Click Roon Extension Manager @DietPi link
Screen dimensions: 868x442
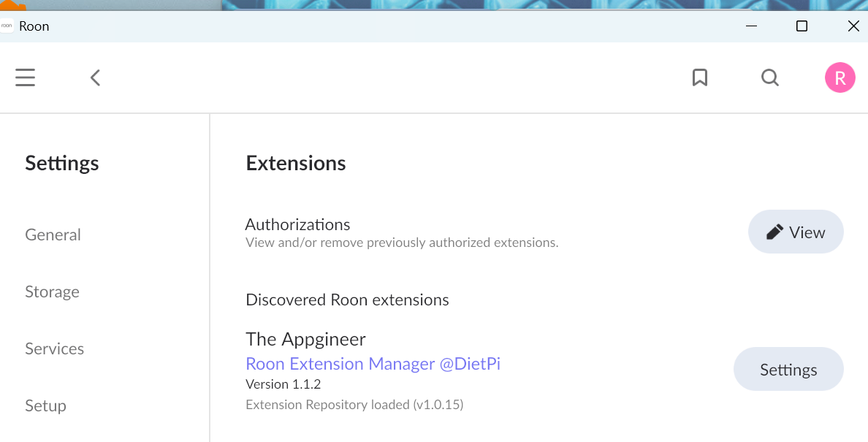click(373, 364)
